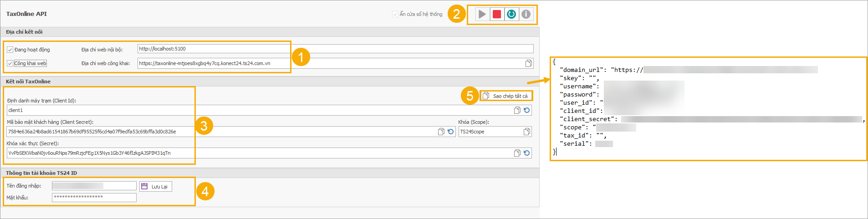
Task: Click the 'TaxOnline API' title text
Action: click(x=26, y=14)
